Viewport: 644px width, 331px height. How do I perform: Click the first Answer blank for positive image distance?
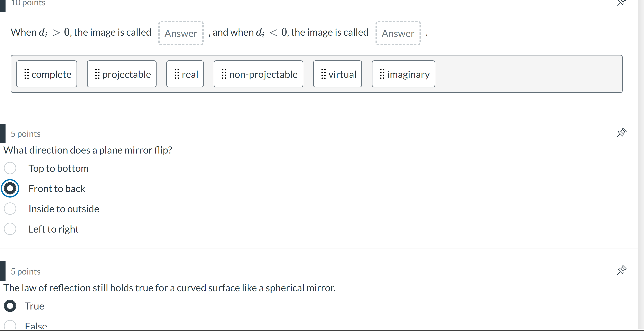181,33
